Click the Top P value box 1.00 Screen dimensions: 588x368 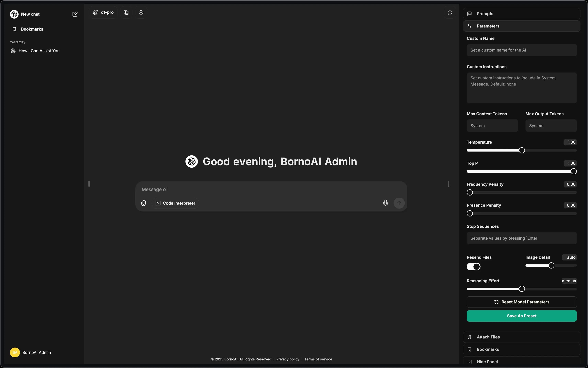click(570, 163)
